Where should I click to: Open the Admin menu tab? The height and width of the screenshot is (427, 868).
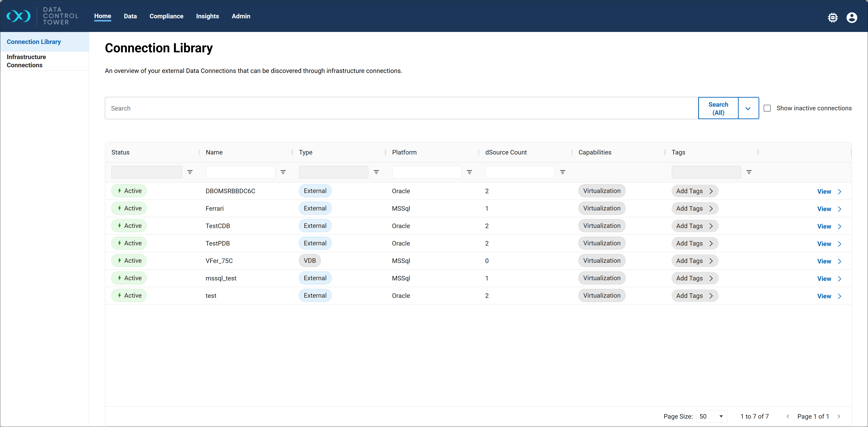click(241, 16)
